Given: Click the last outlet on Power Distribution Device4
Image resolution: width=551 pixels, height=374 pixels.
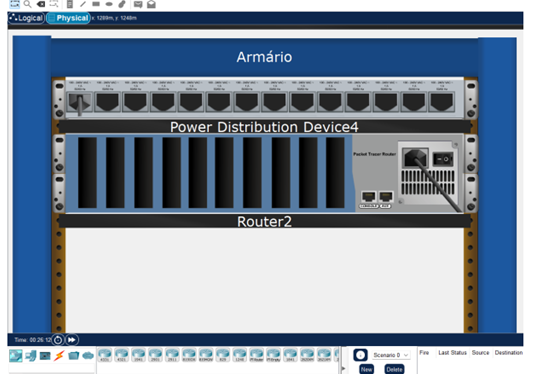Looking at the screenshot, I should click(x=441, y=102).
